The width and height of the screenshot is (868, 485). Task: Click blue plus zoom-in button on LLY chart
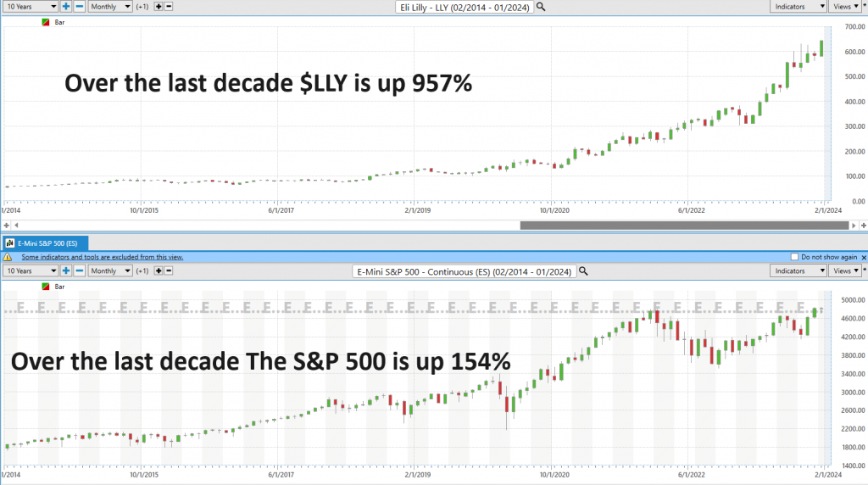66,7
